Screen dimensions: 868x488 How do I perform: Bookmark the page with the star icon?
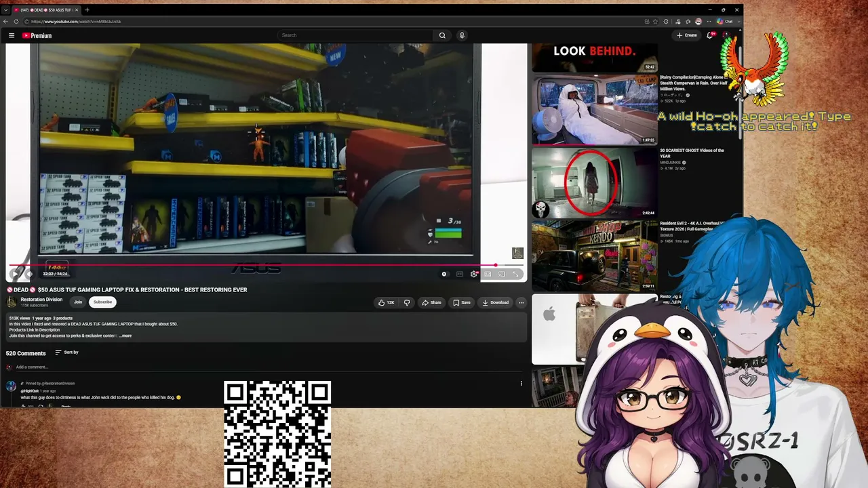point(655,22)
